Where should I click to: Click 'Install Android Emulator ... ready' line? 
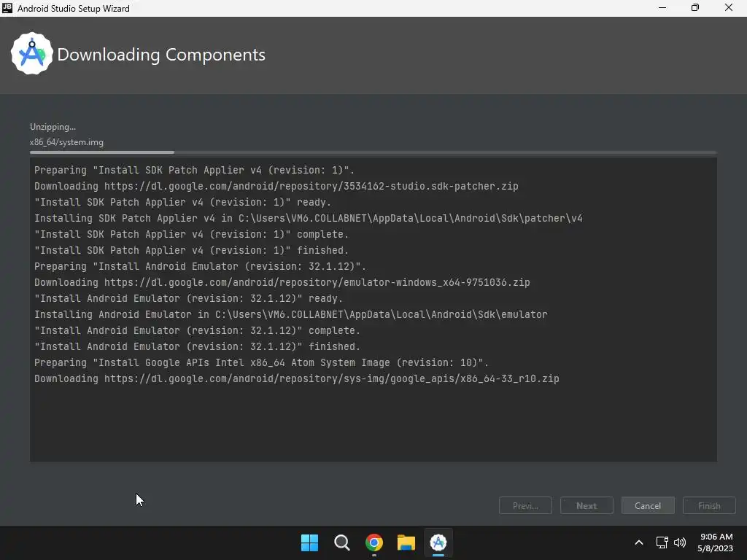189,298
